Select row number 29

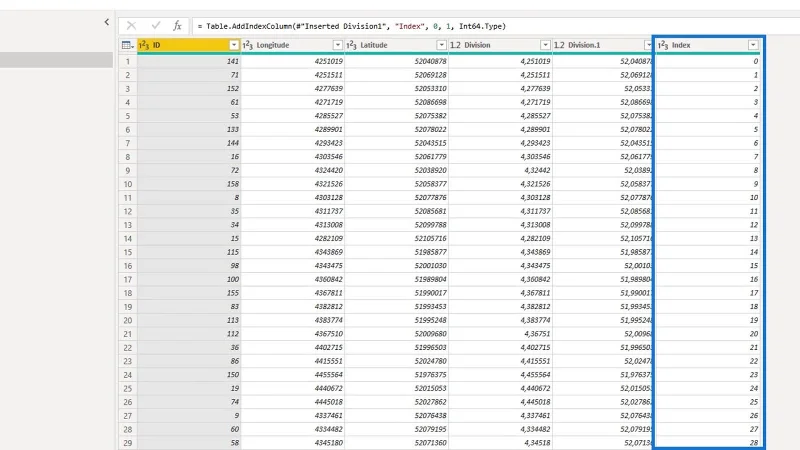coord(128,443)
